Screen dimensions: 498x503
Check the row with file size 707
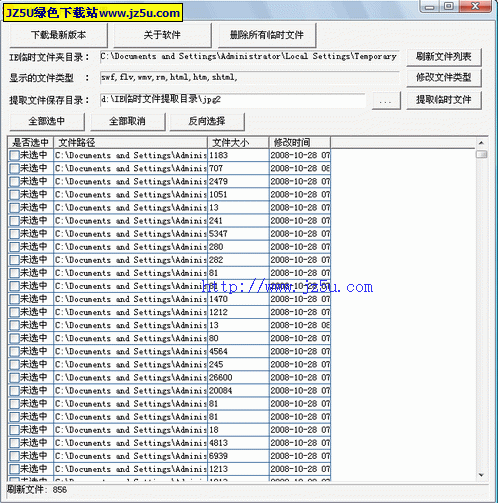14,168
